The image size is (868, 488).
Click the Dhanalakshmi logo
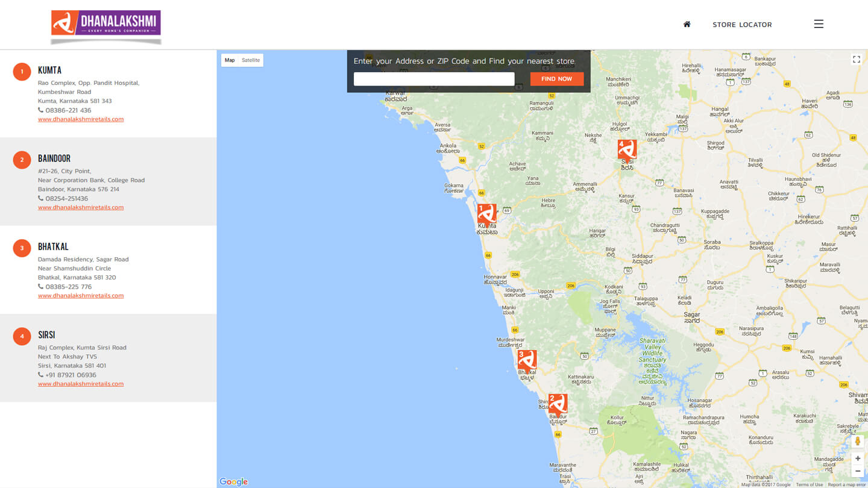point(106,23)
